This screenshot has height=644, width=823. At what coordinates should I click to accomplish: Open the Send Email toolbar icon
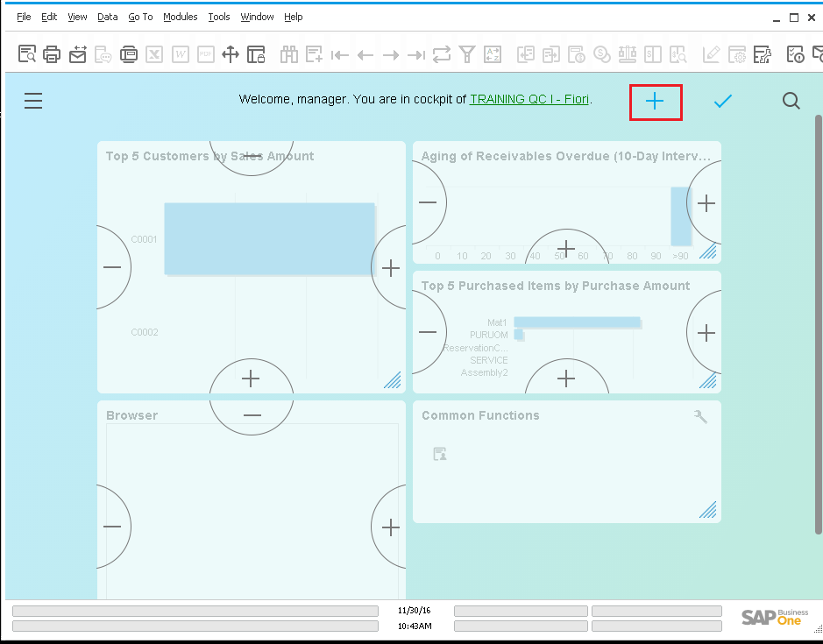click(77, 53)
